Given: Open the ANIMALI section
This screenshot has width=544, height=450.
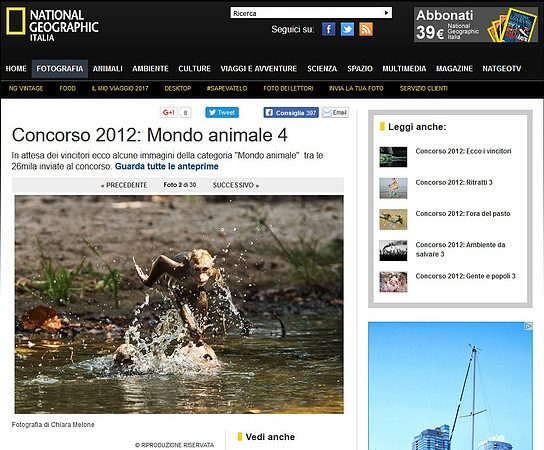Looking at the screenshot, I should [x=108, y=69].
